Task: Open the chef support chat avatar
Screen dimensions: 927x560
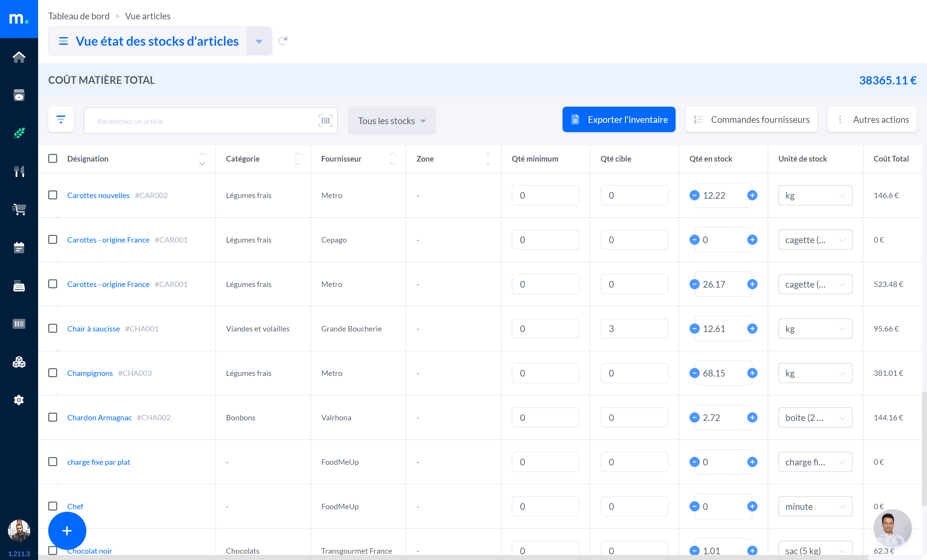Action: [x=892, y=528]
